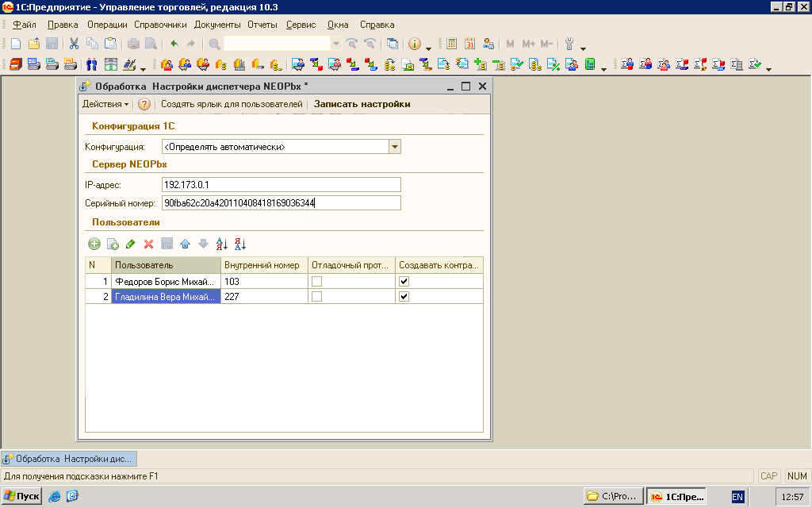Move the row up with the blue arrow icon
This screenshot has height=508, width=812.
pyautogui.click(x=185, y=244)
